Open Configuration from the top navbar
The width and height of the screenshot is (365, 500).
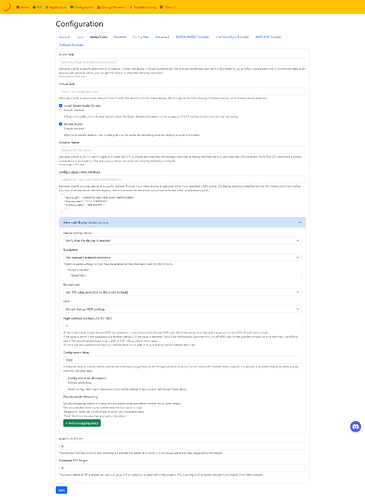pos(82,7)
